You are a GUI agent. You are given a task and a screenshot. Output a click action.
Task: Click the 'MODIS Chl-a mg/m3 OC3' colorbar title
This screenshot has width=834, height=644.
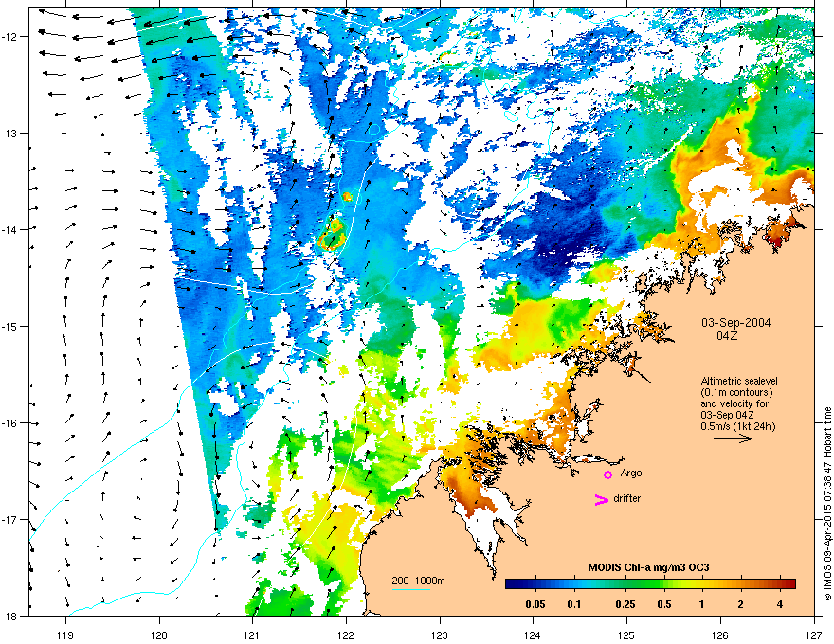point(648,567)
